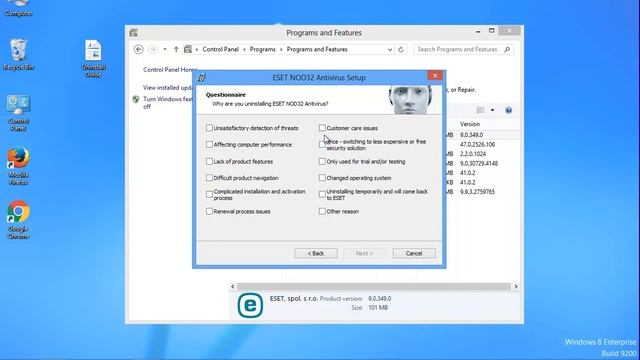Open Turn Windows features on or off link
This screenshot has width=640, height=360.
[x=167, y=103]
